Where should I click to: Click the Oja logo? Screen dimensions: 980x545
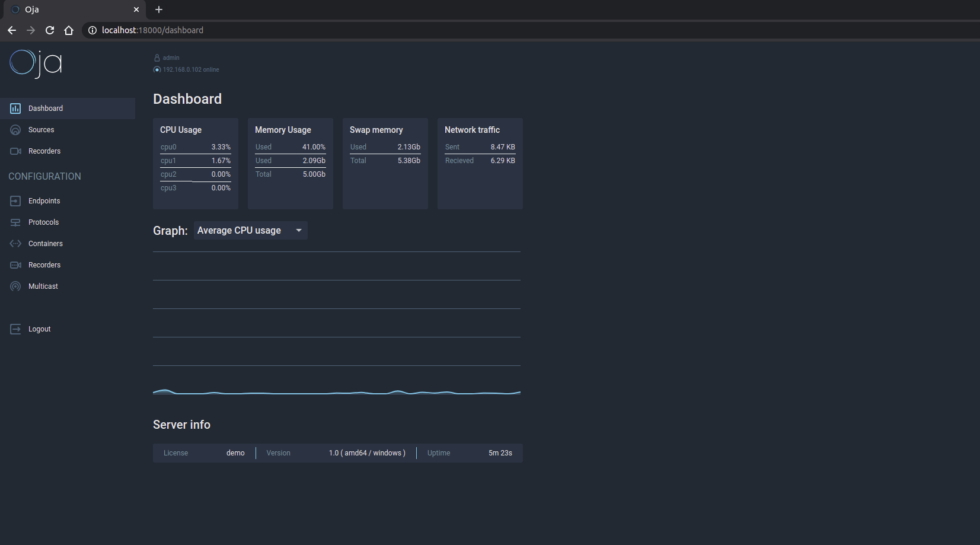[x=36, y=63]
